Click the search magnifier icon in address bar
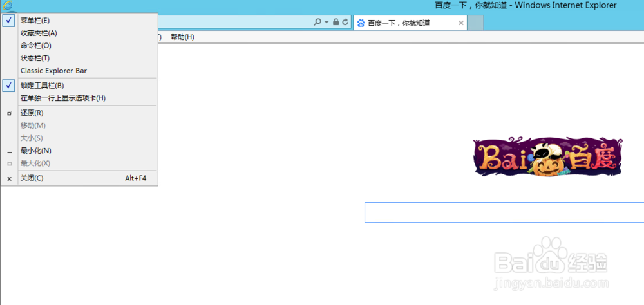Screen dimensions: 644x305 point(317,22)
